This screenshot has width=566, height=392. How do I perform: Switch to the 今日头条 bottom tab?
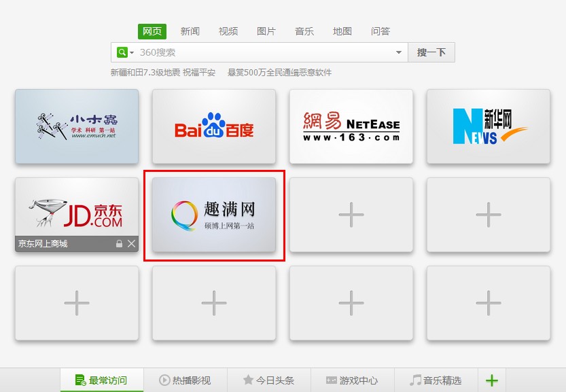click(x=269, y=380)
